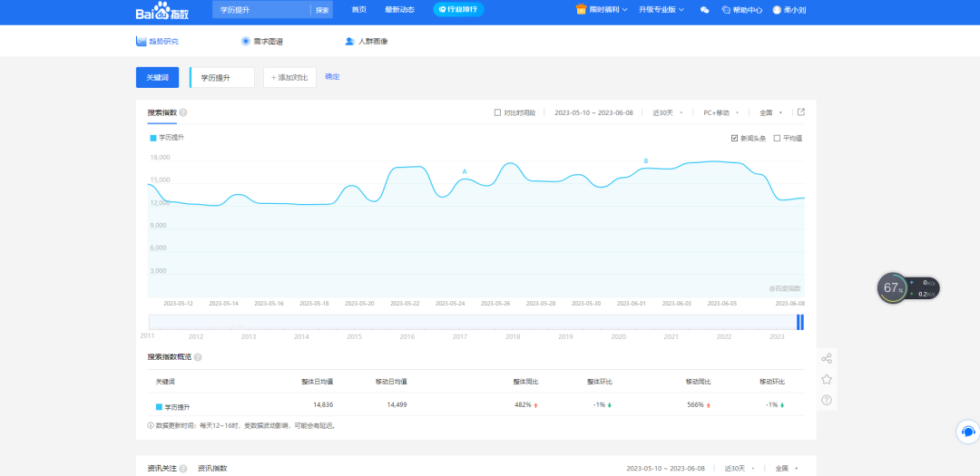The width and height of the screenshot is (980, 476).
Task: Click the star favorite icon
Action: [x=827, y=379]
